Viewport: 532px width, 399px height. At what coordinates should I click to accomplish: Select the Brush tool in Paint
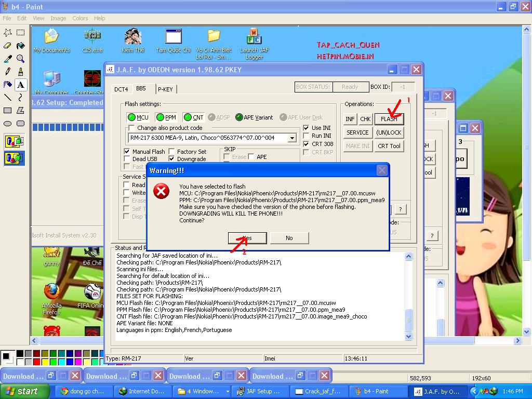[x=21, y=72]
